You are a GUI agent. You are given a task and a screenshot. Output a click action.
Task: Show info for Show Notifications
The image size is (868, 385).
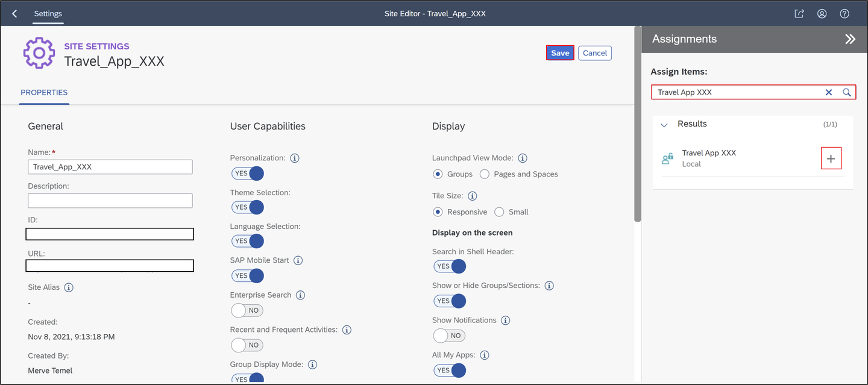pos(506,321)
